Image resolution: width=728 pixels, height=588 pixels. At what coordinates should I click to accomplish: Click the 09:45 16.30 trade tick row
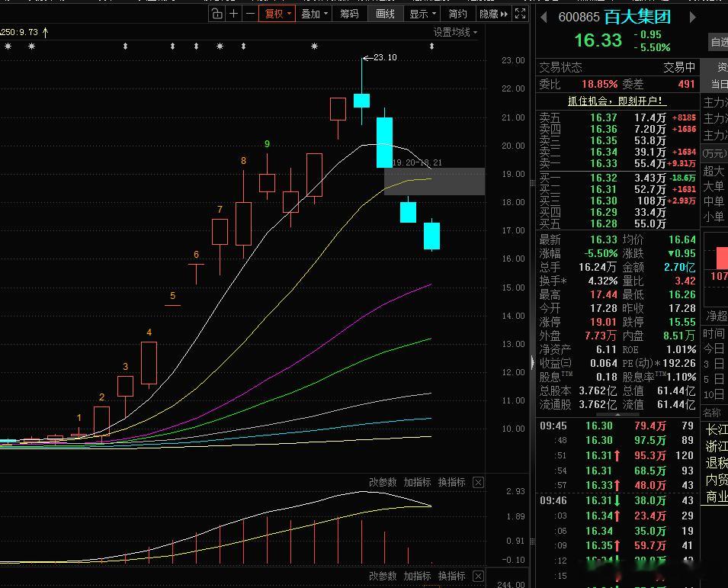tap(617, 426)
